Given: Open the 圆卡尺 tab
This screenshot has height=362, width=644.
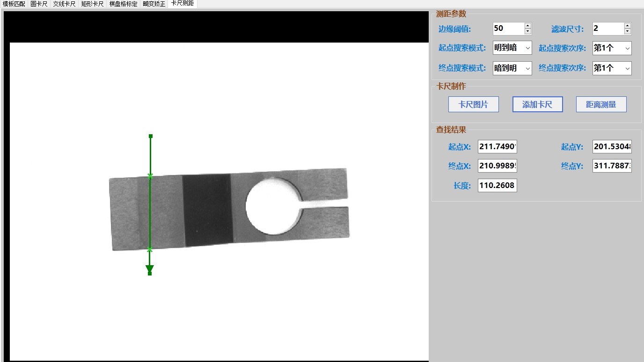Looking at the screenshot, I should coord(39,4).
